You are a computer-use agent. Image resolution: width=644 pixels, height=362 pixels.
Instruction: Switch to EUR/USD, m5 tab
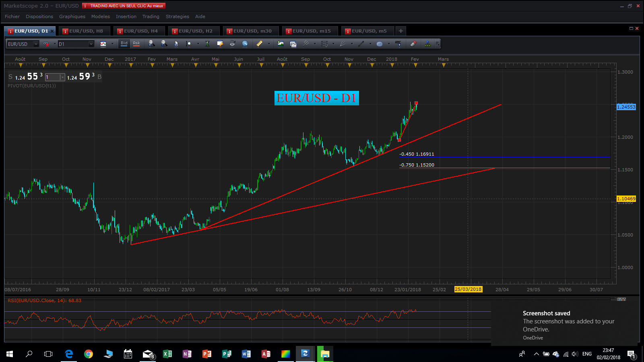(368, 31)
